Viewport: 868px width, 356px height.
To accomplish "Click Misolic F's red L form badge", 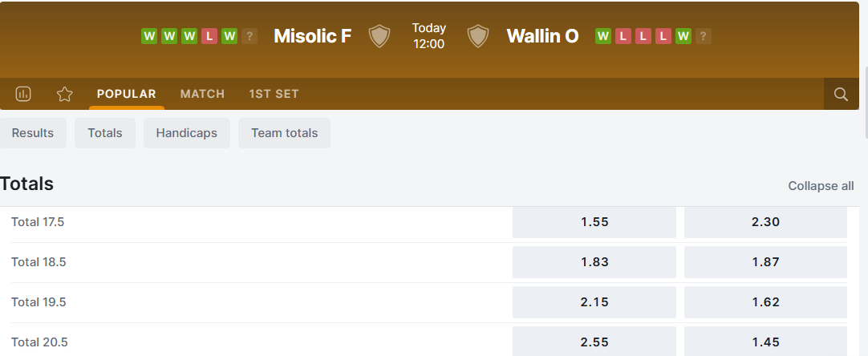I will coord(209,36).
